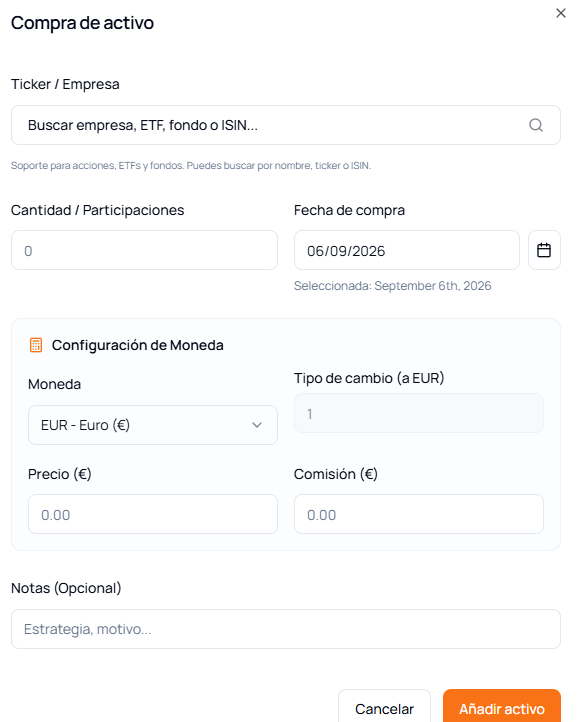Click the Añadir activo button
This screenshot has width=577, height=722.
coord(501,708)
